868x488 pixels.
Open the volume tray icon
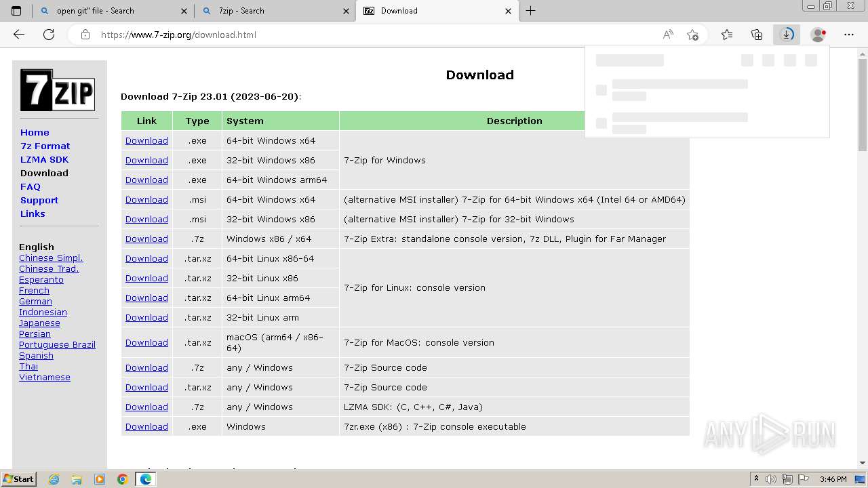(771, 479)
